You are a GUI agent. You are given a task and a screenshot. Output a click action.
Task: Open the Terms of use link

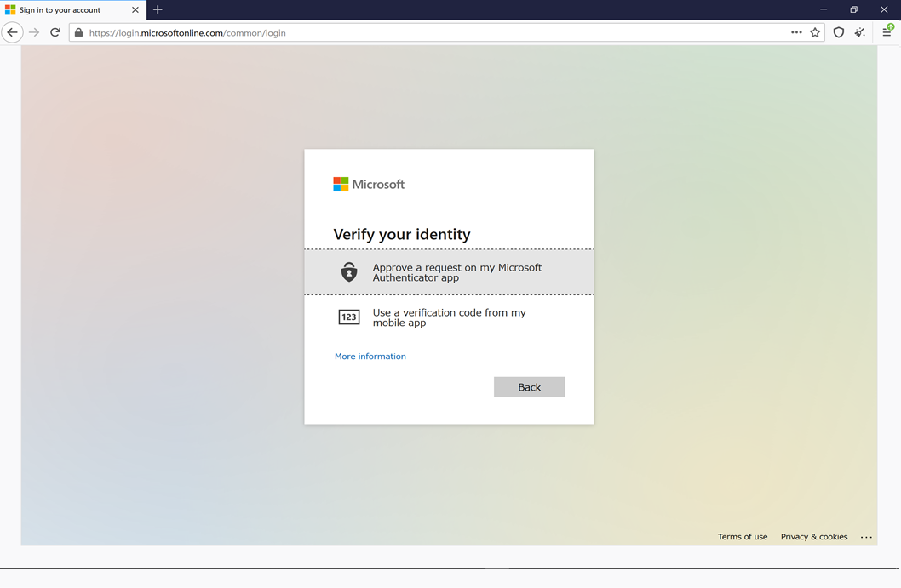click(743, 537)
